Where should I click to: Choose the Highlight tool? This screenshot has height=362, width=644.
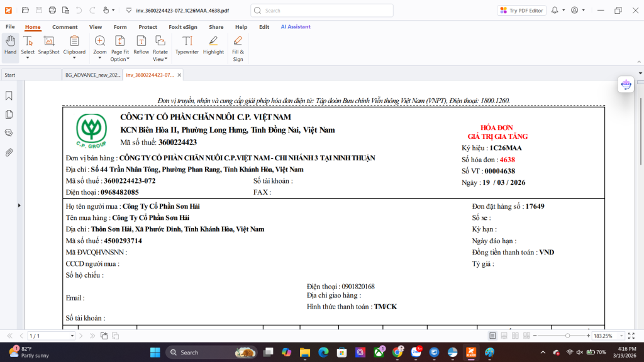213,45
